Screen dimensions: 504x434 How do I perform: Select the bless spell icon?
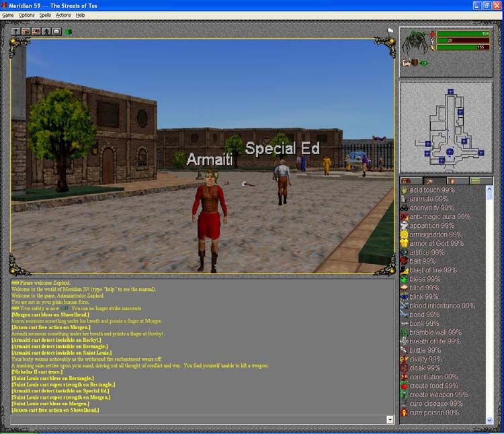click(404, 279)
